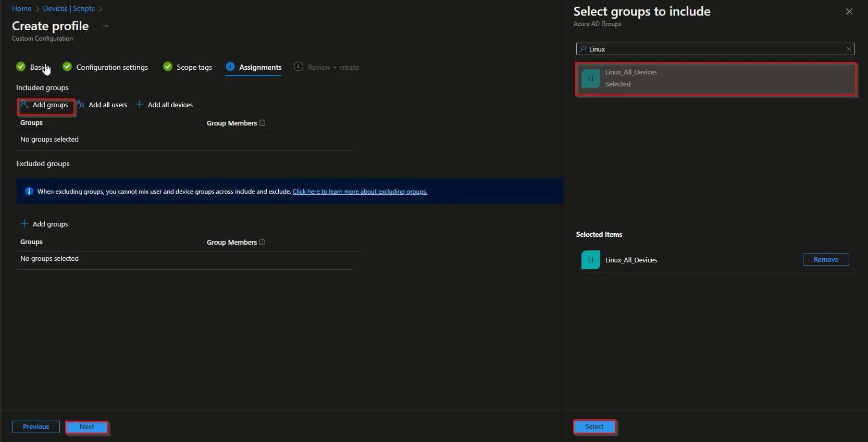Click Custom Configuration subtitle

pos(42,39)
